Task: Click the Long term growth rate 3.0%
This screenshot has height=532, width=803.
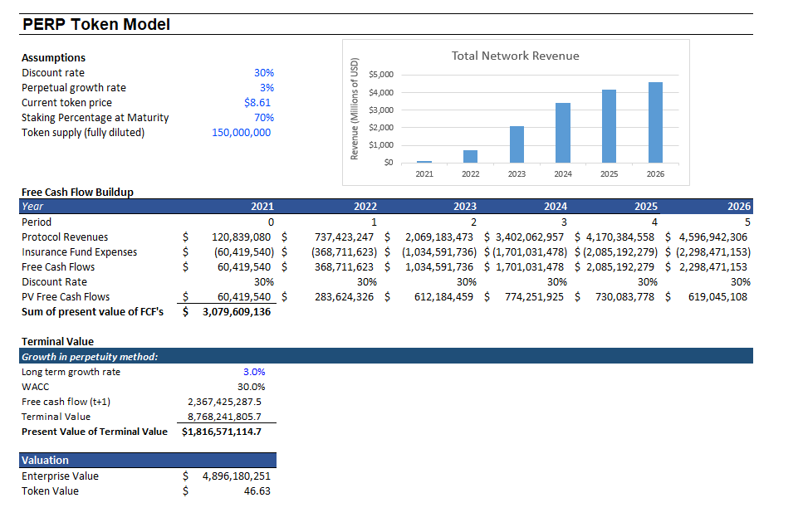Action: coord(254,372)
